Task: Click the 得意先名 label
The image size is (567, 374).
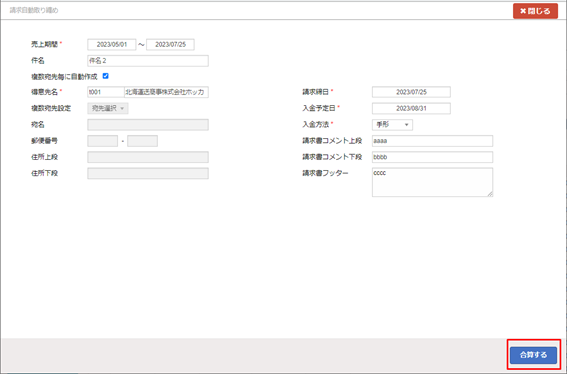Action: 44,92
